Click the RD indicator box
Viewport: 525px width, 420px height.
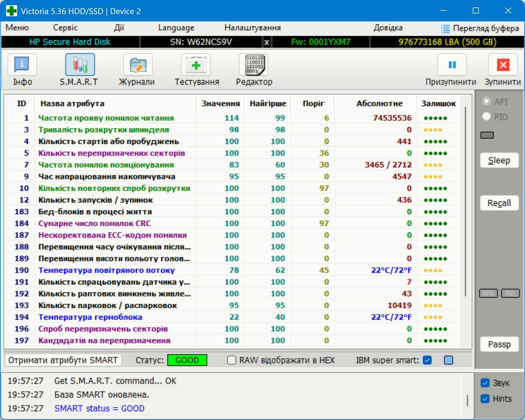tap(510, 293)
